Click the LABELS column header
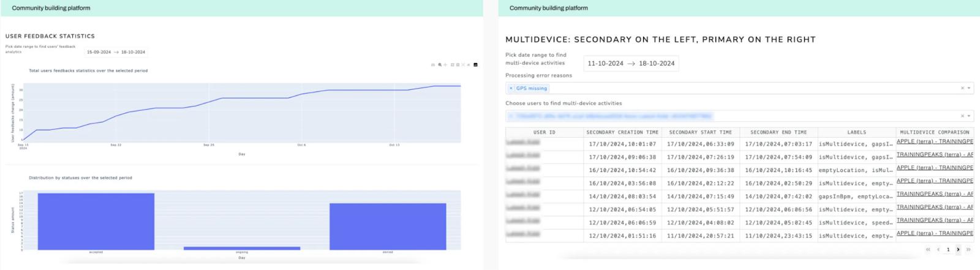 [x=856, y=132]
